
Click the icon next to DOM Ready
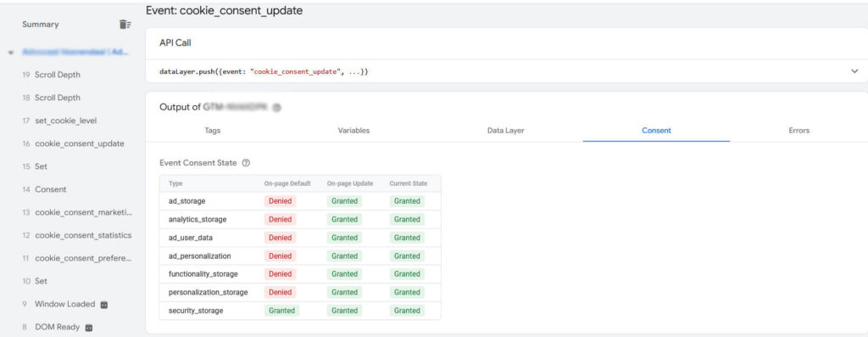[89, 328]
